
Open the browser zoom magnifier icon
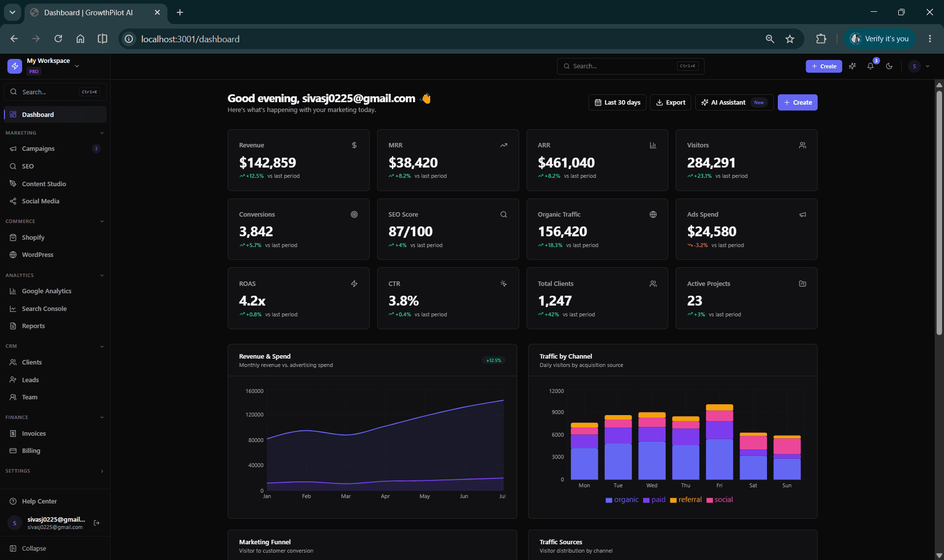pyautogui.click(x=770, y=39)
